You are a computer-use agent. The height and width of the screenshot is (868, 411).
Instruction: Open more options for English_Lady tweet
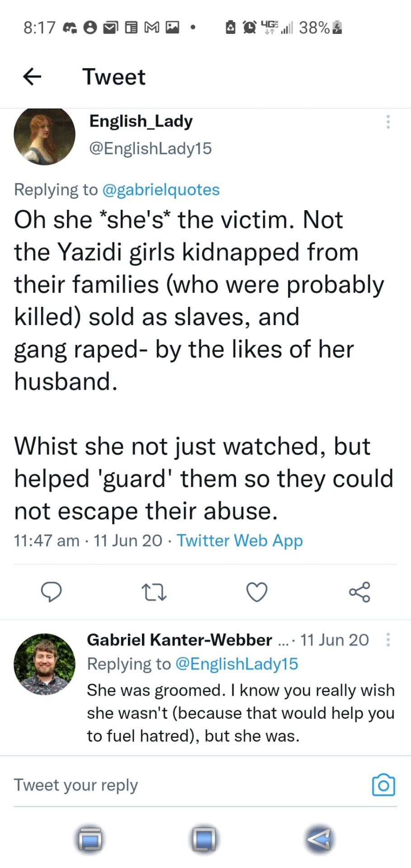pos(388,122)
